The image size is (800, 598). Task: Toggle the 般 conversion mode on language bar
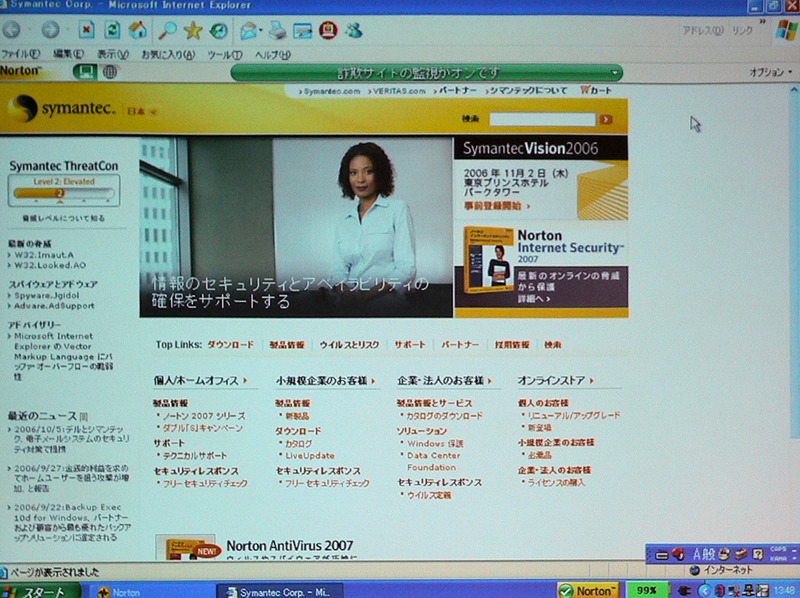pos(709,554)
